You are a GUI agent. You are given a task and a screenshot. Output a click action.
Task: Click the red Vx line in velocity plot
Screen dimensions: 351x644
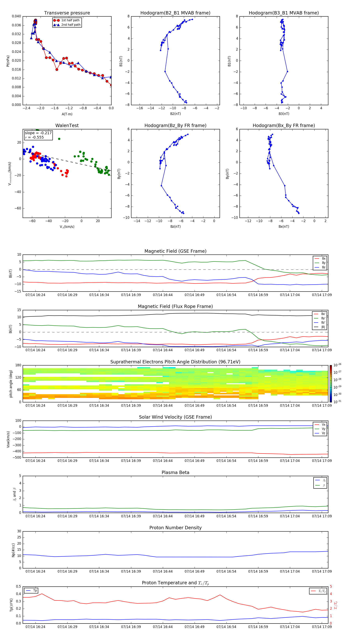(175, 453)
